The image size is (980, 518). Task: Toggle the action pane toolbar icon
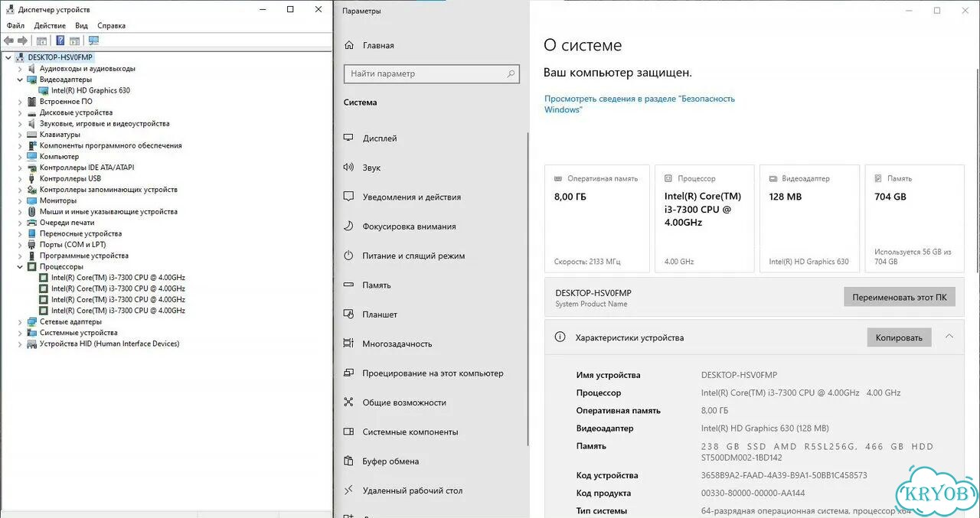pyautogui.click(x=75, y=41)
